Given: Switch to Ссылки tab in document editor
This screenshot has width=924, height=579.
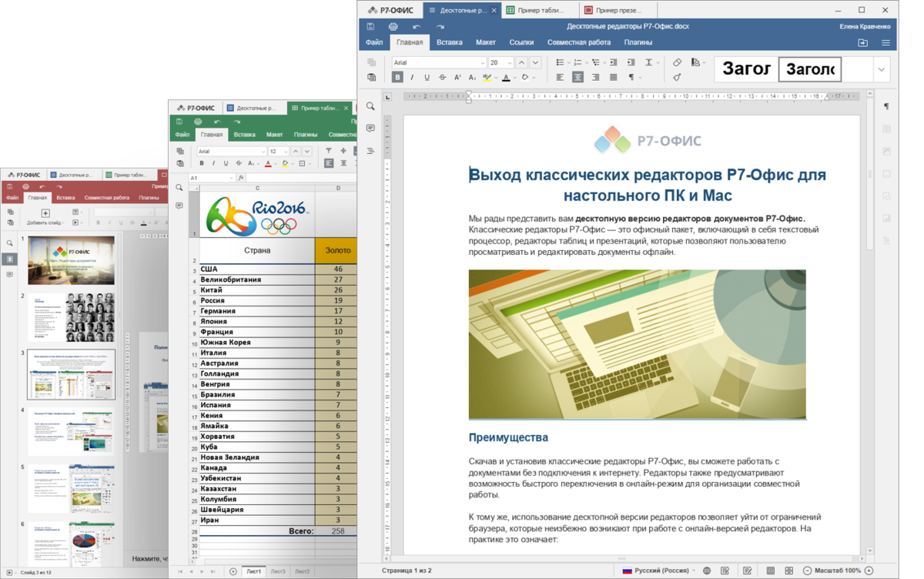Looking at the screenshot, I should 521,42.
